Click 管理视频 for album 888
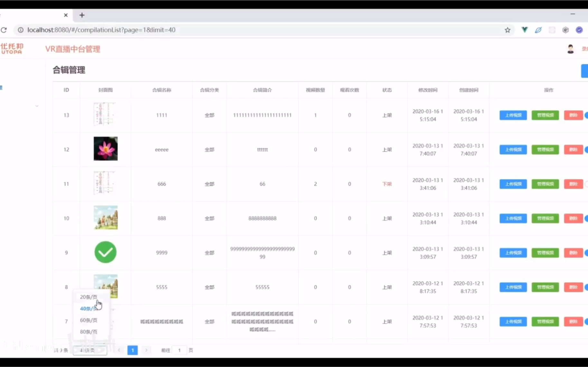This screenshot has height=367, width=588. pos(545,218)
